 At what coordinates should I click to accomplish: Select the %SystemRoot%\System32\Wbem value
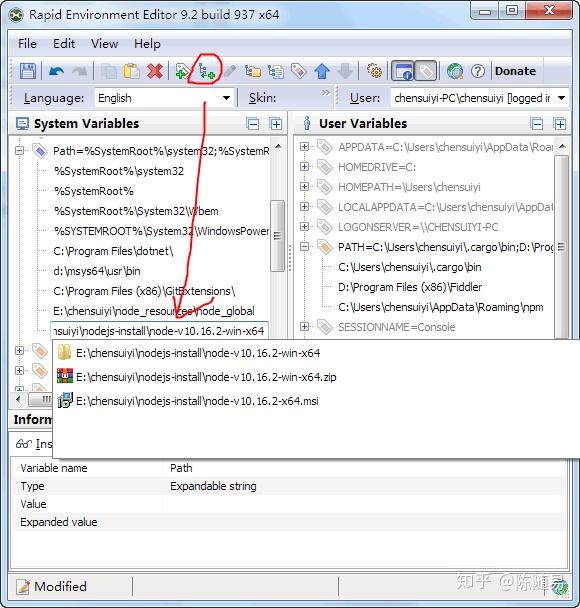point(136,211)
